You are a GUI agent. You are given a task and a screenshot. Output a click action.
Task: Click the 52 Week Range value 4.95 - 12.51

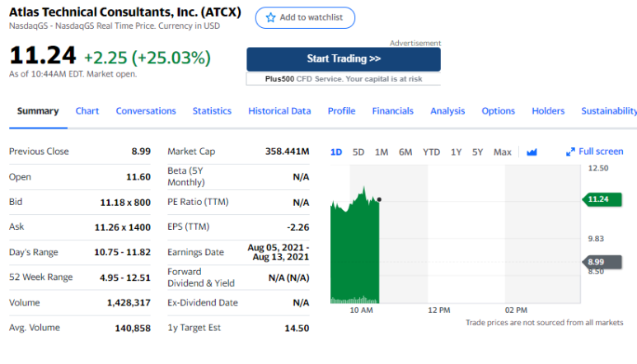pos(125,278)
